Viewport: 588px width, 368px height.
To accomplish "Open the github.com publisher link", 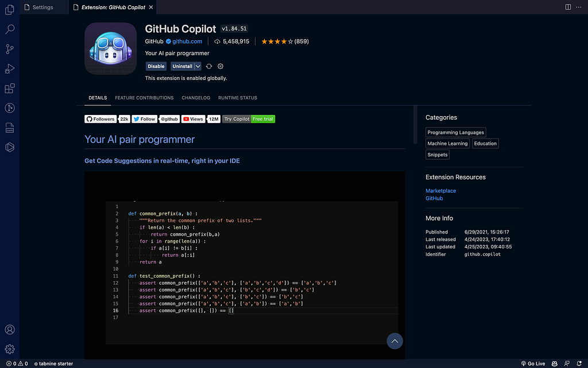I will (184, 41).
